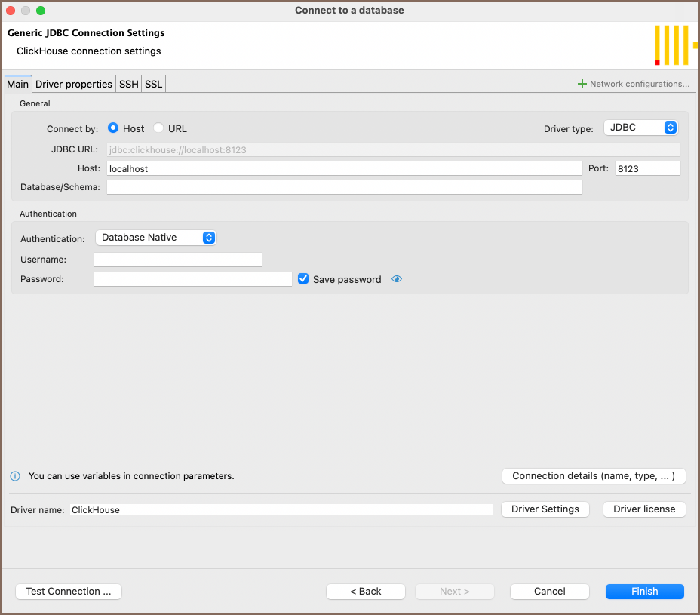
Task: Expand the Authentication method dropdown
Action: point(155,238)
